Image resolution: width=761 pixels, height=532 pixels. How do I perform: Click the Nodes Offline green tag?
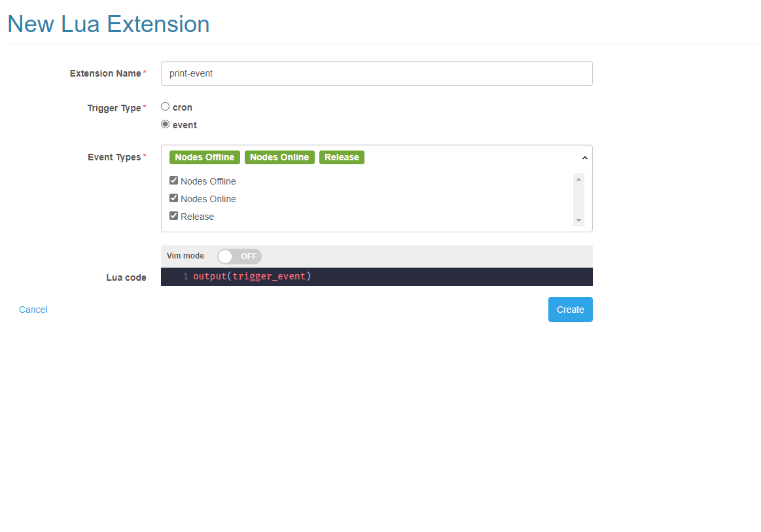pyautogui.click(x=204, y=157)
